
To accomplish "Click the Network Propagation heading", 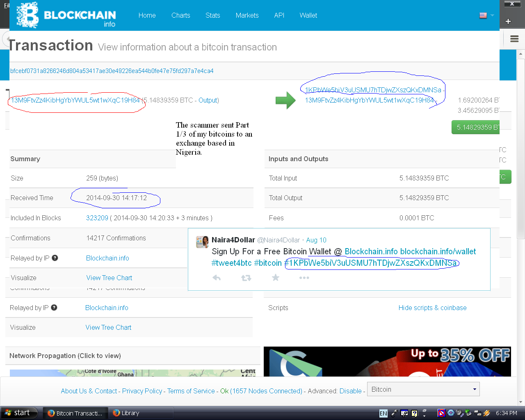I will (x=65, y=356).
